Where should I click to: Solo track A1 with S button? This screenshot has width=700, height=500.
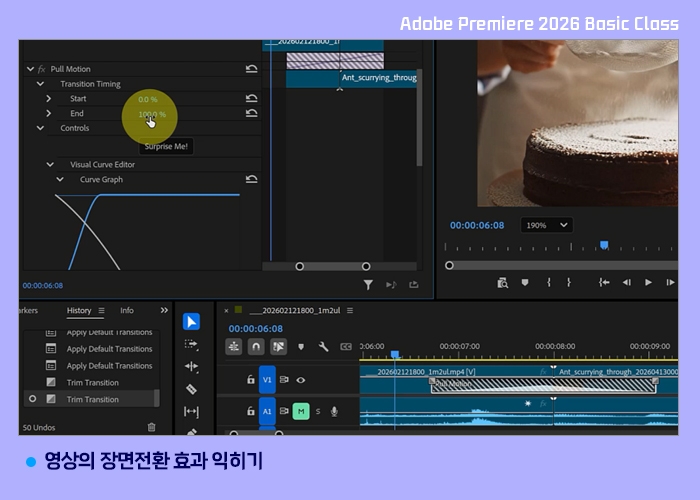(x=318, y=411)
